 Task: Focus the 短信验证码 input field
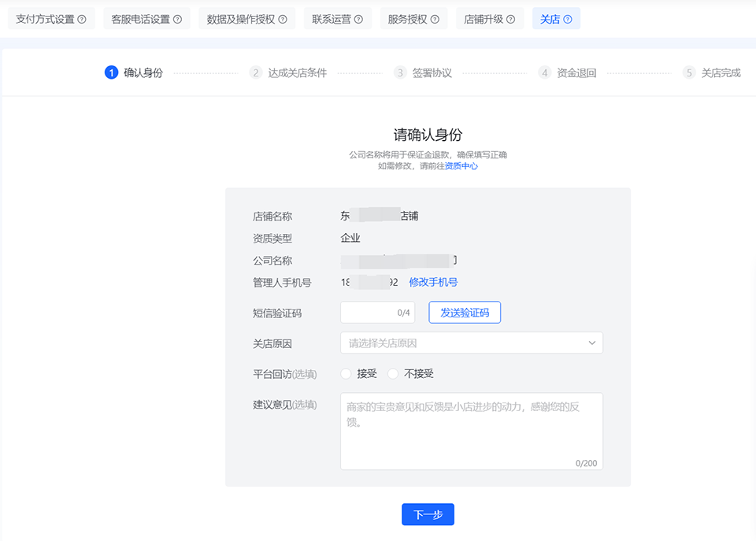click(369, 313)
